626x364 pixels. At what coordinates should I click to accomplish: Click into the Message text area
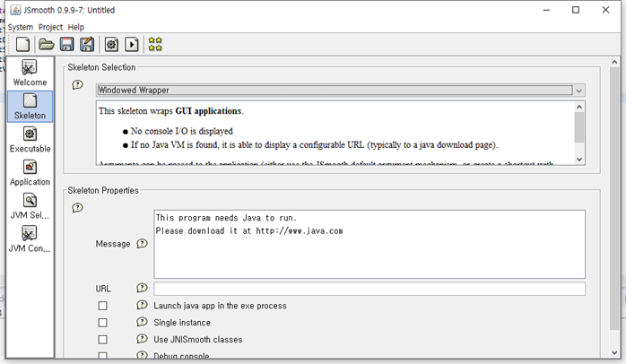pos(370,244)
